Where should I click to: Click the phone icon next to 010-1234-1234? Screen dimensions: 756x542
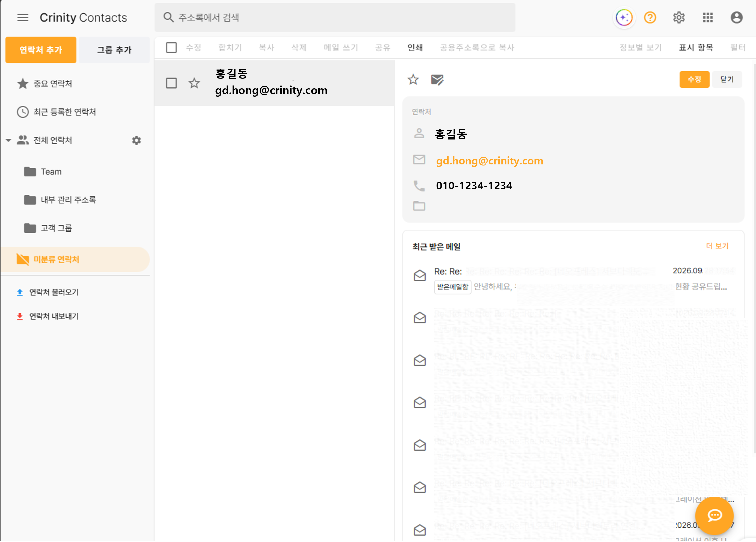419,186
